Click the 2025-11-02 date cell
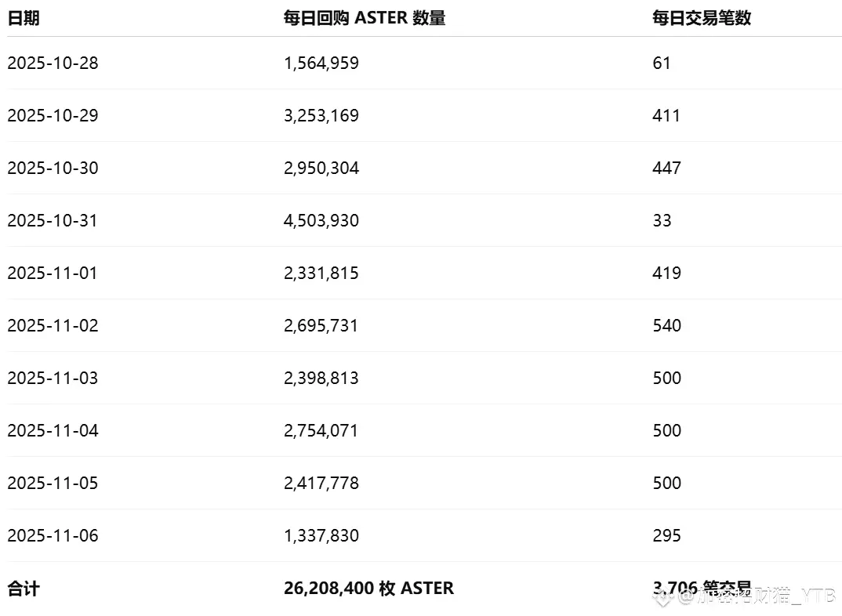The width and height of the screenshot is (842, 616). pyautogui.click(x=53, y=325)
